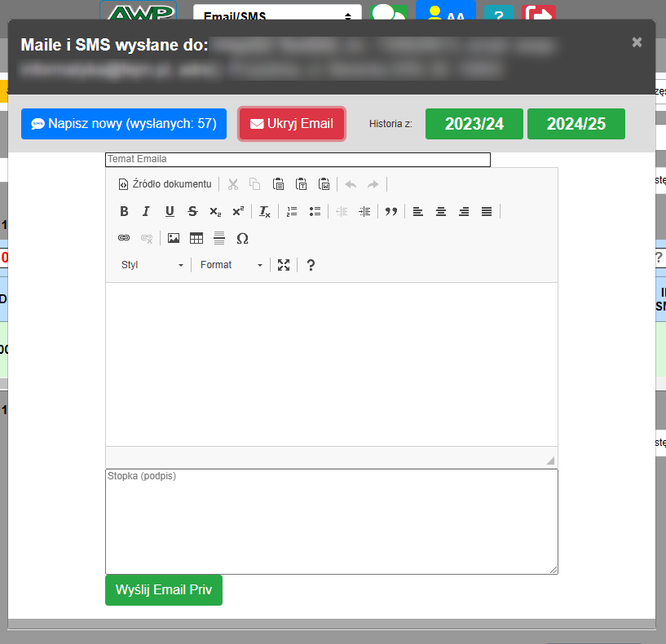Show history for 2023/24

[474, 124]
